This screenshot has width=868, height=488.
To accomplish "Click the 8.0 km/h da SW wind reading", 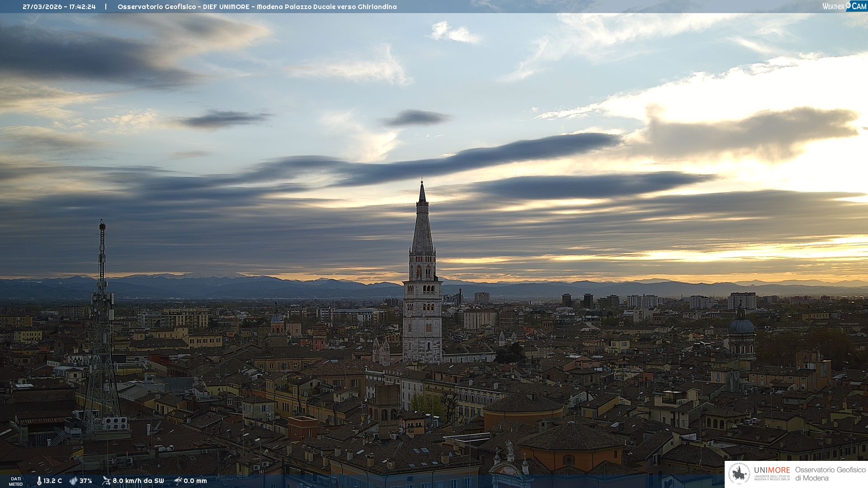I will point(138,481).
